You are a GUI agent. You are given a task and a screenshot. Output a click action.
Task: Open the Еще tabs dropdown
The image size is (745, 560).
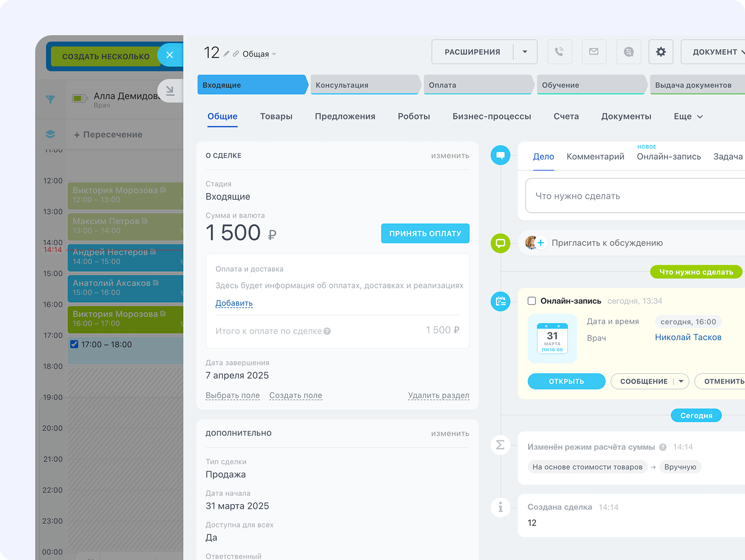tap(688, 116)
